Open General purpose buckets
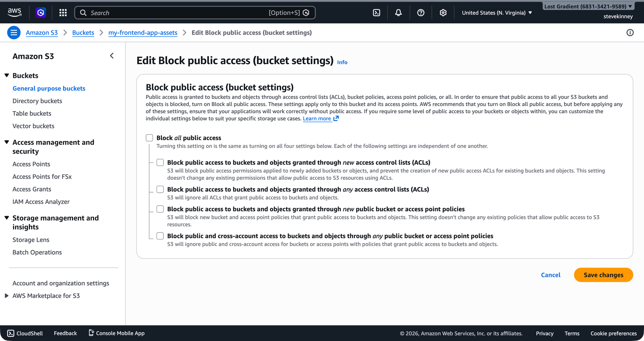The width and height of the screenshot is (644, 341). pos(49,88)
